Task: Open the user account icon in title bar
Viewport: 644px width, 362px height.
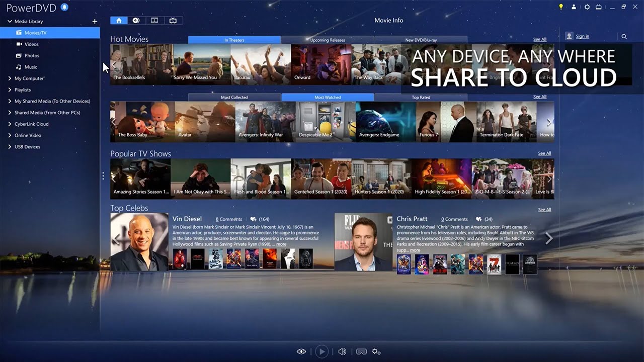Action: click(x=574, y=7)
